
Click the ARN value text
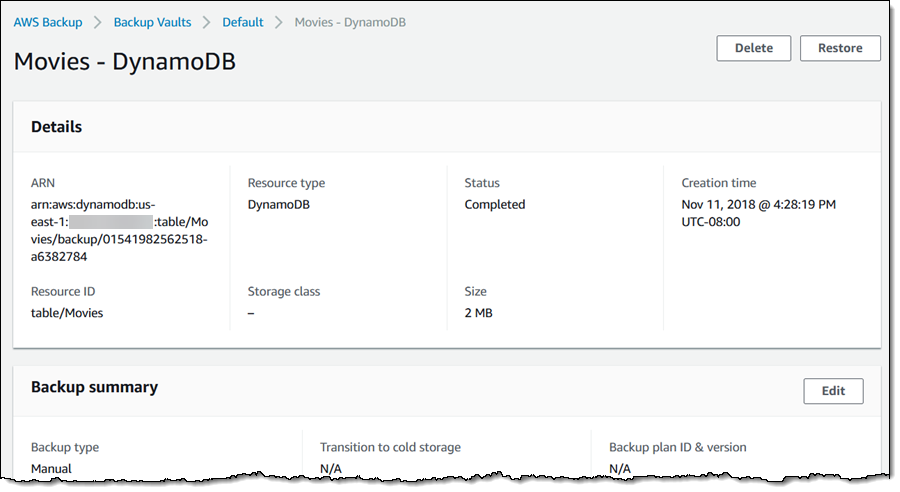[120, 230]
